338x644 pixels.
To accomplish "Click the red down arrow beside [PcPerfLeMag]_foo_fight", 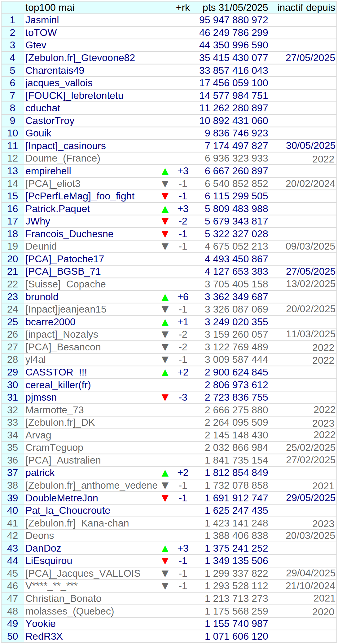I will click(x=165, y=197).
